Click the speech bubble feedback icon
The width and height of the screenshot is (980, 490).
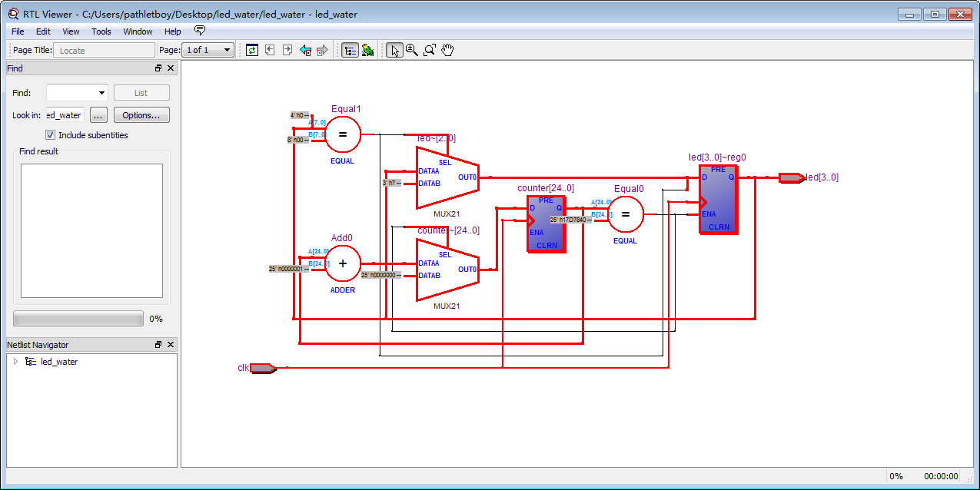(x=200, y=31)
